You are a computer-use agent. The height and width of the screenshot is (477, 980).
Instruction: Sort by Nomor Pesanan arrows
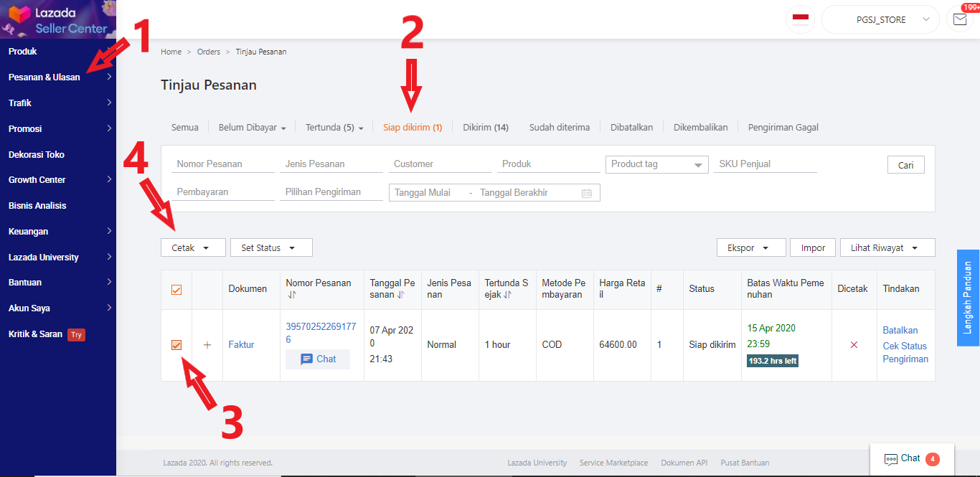[x=292, y=295]
